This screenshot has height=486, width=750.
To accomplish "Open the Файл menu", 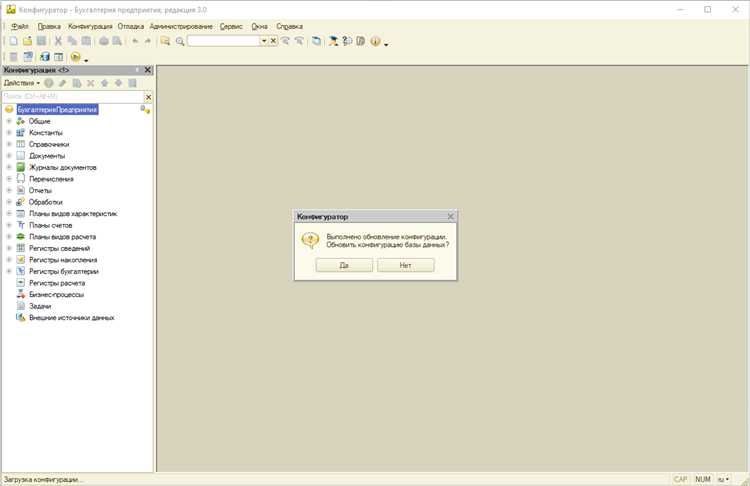I will 20,26.
